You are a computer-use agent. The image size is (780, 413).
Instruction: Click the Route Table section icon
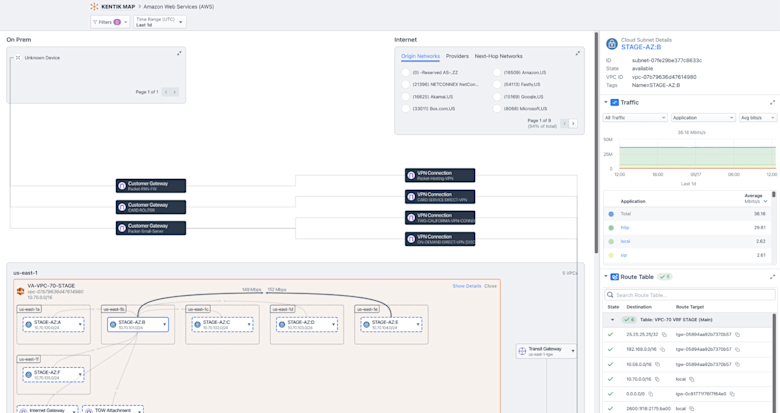pyautogui.click(x=615, y=277)
